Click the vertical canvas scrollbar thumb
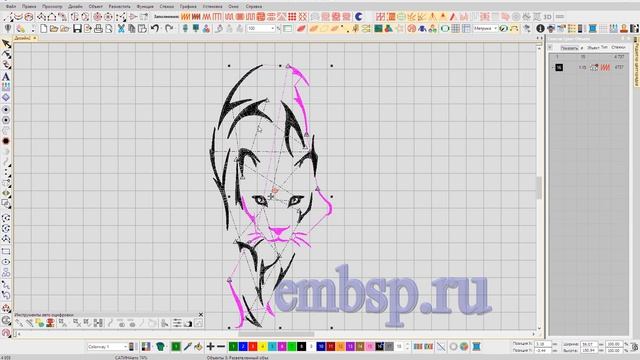 click(x=539, y=188)
